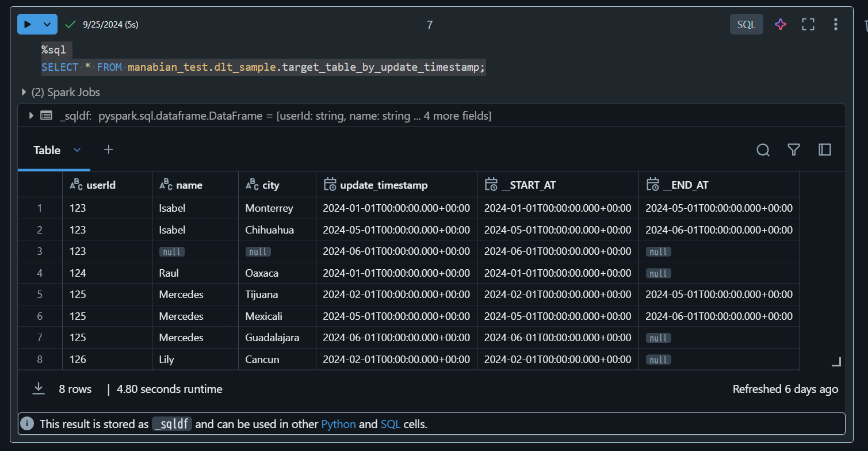The image size is (868, 451).
Task: Expand the _sqldf DataFrame schema
Action: [x=31, y=116]
